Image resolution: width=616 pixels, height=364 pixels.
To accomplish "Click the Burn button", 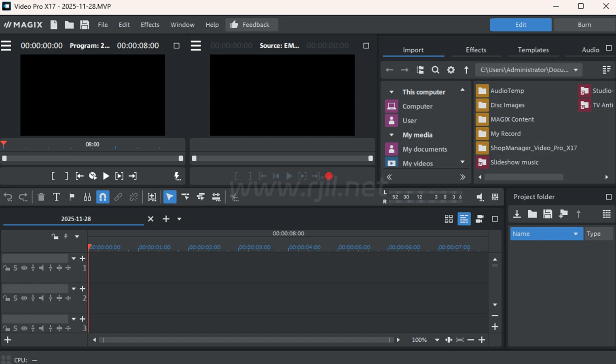I will click(584, 25).
